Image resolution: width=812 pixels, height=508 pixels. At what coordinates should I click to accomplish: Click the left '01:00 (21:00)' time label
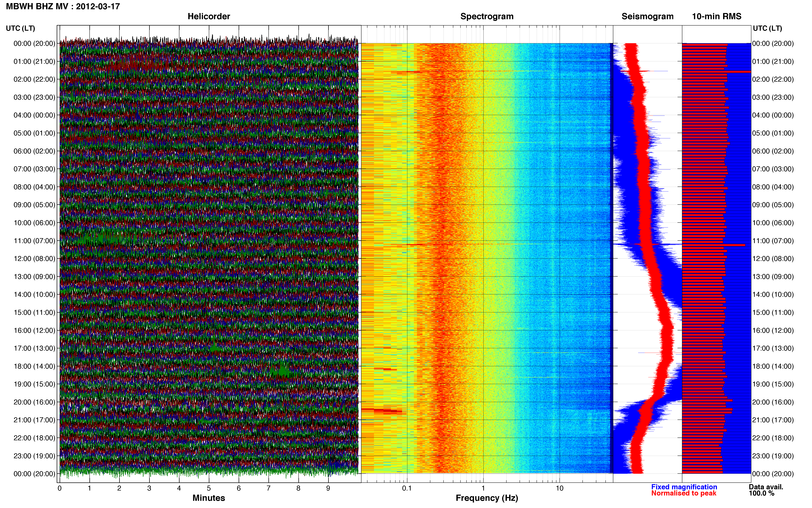tap(34, 62)
